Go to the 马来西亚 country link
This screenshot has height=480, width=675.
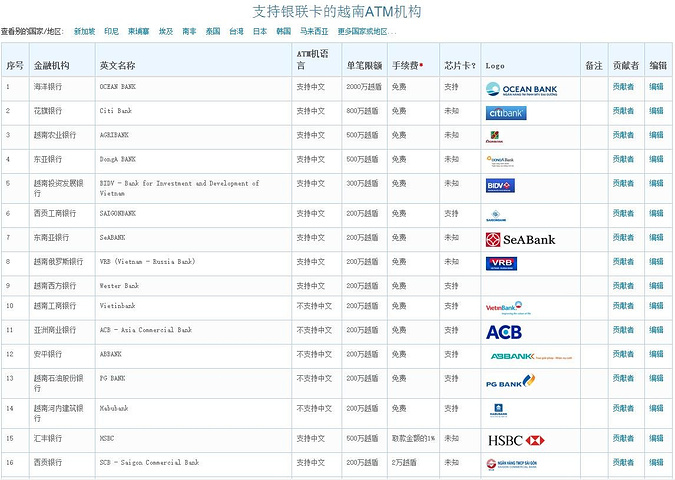(316, 32)
